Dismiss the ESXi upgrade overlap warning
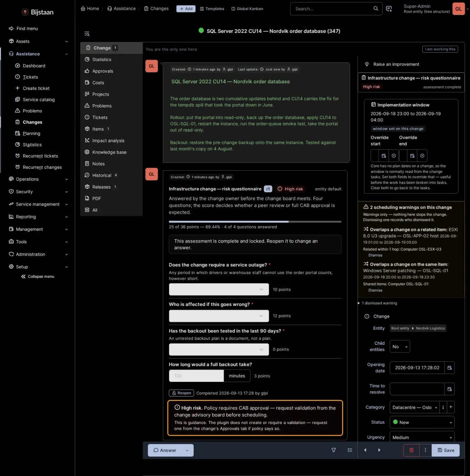 click(x=375, y=255)
